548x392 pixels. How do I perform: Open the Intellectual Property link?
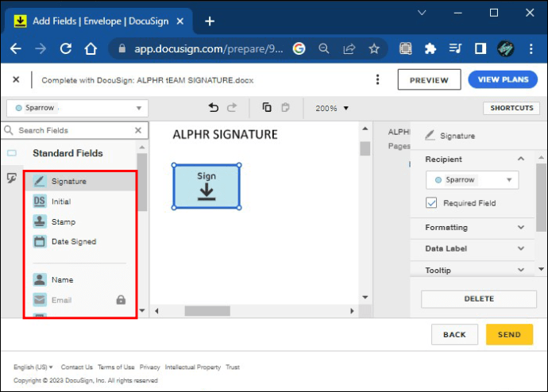click(192, 367)
